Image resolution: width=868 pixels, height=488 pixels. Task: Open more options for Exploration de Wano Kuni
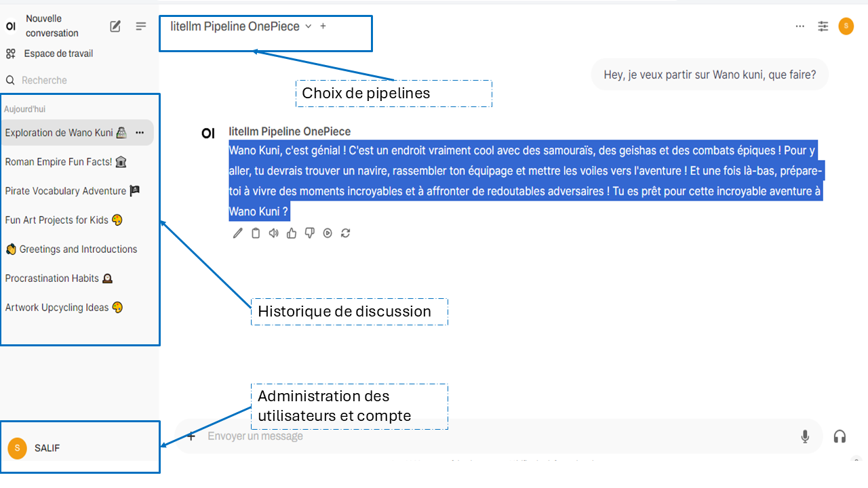tap(140, 132)
